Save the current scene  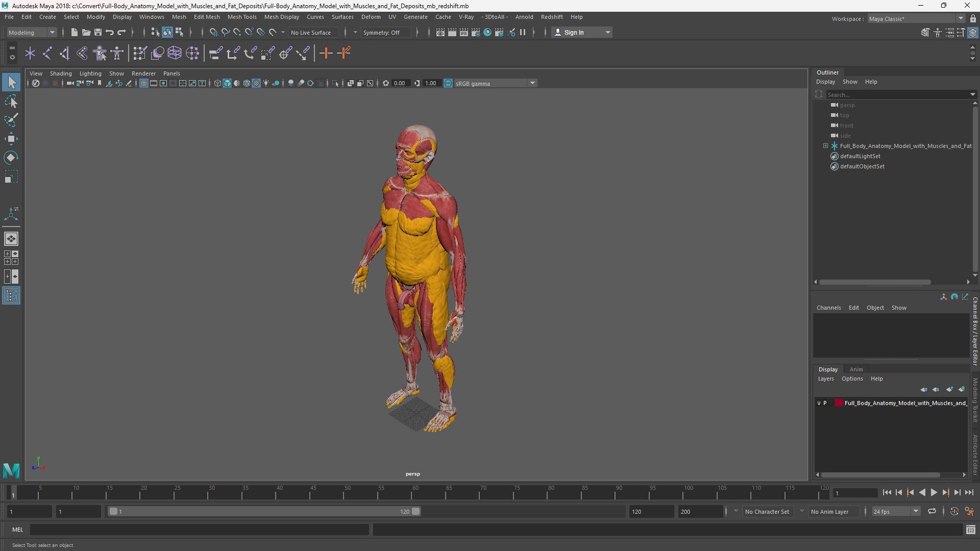click(x=98, y=32)
